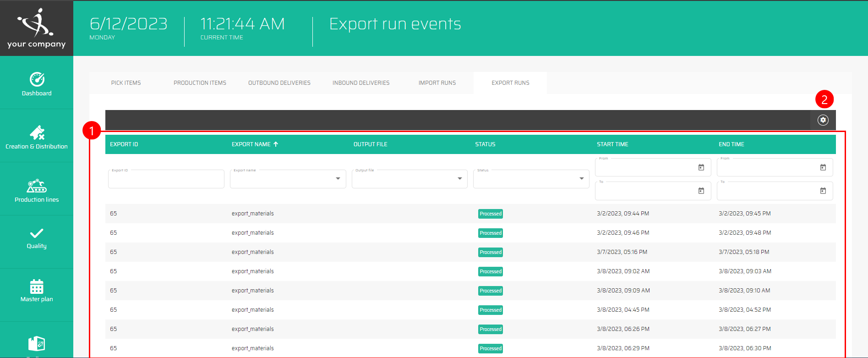The height and width of the screenshot is (358, 868).
Task: Open the Dashboard gauge icon
Action: 37,80
